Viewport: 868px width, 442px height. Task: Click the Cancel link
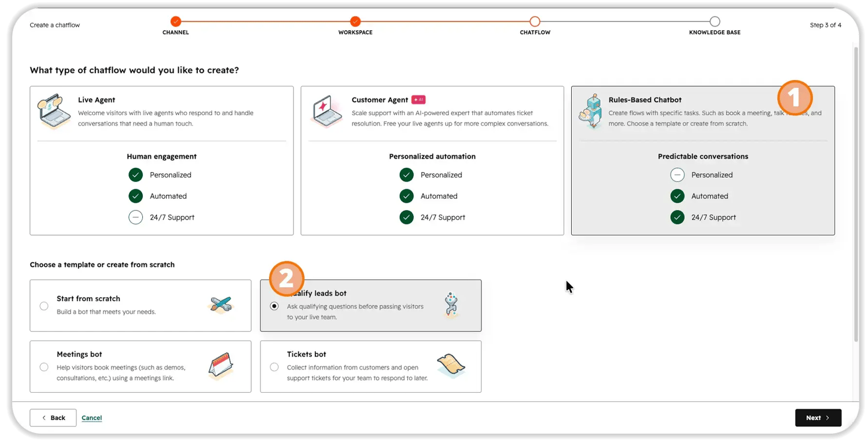click(92, 418)
